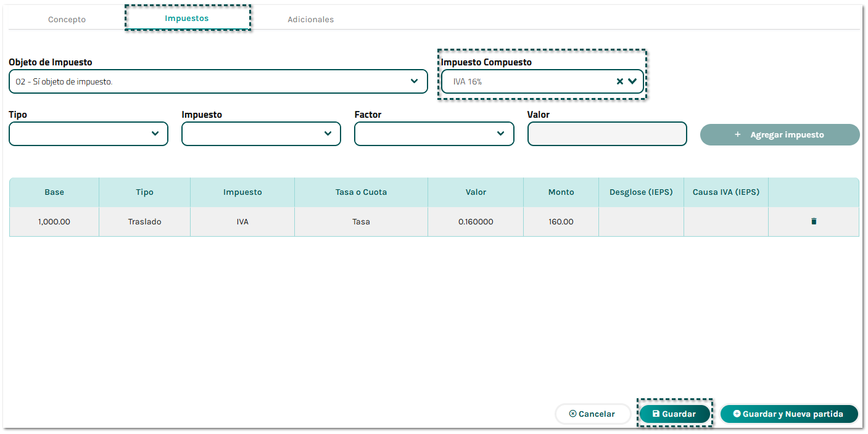This screenshot has width=868, height=434.
Task: Click the Base column header
Action: click(54, 192)
